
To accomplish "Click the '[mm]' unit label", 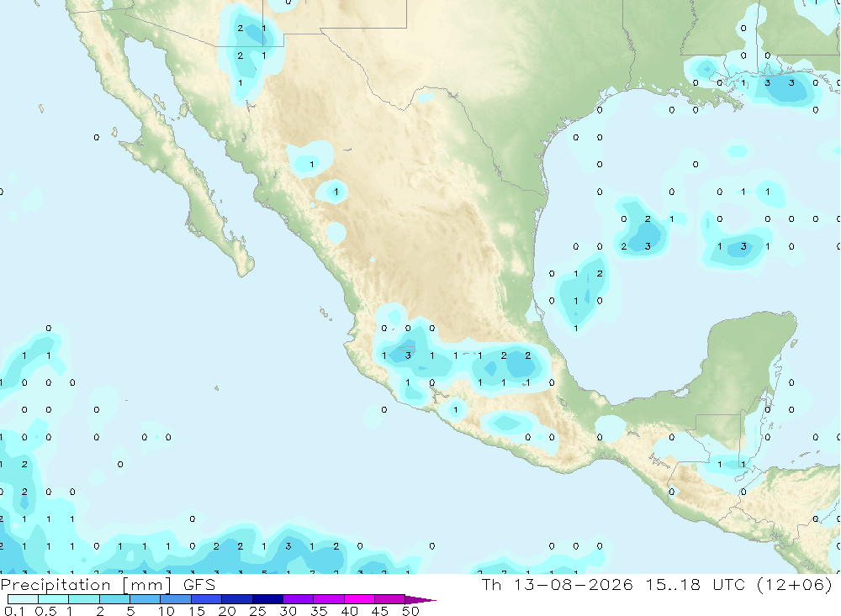I will [147, 585].
